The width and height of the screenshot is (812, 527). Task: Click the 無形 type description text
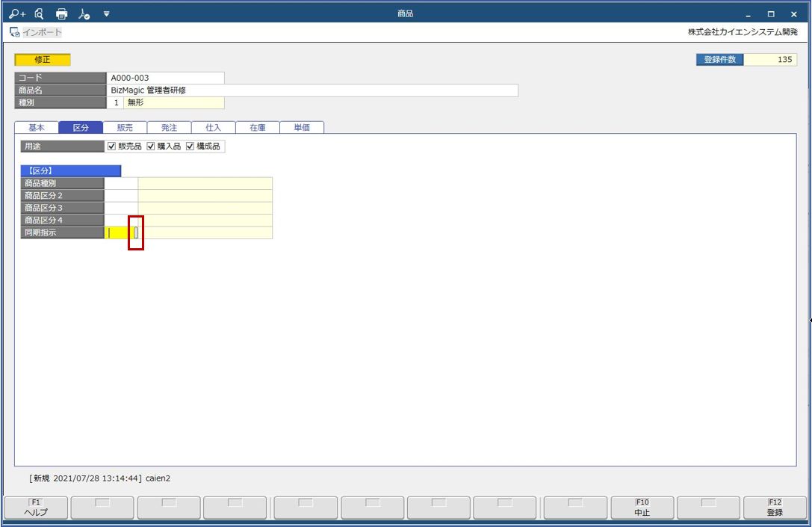coord(136,102)
